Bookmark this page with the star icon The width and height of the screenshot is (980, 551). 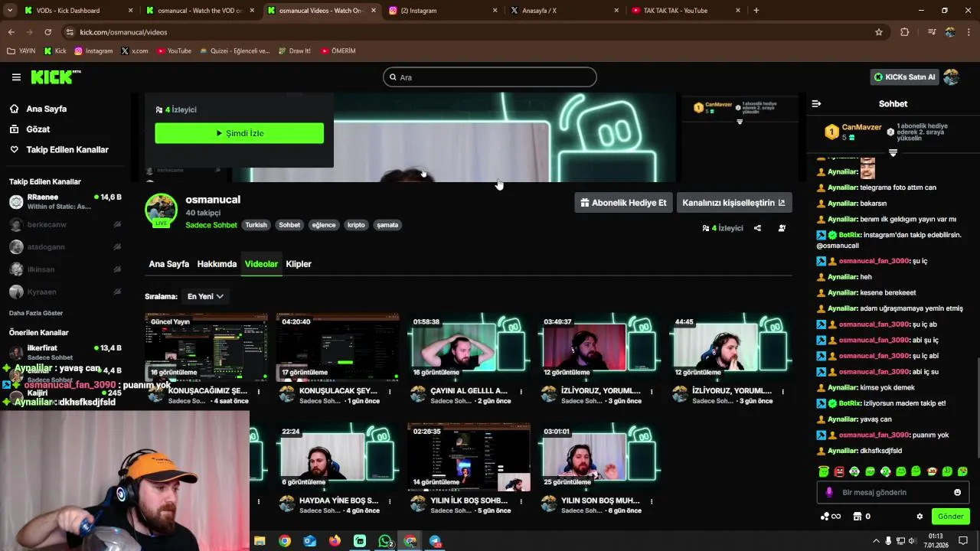tap(879, 32)
